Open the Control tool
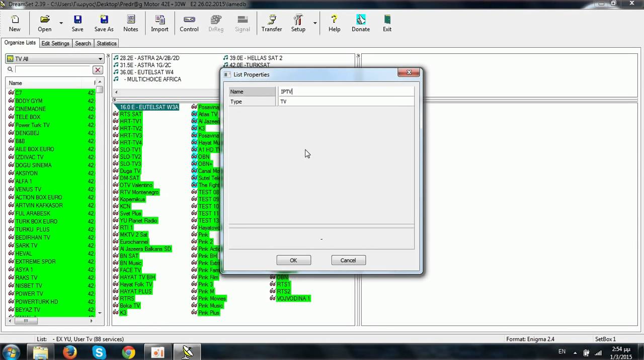Viewport: 644px width, 360px height. (x=189, y=23)
